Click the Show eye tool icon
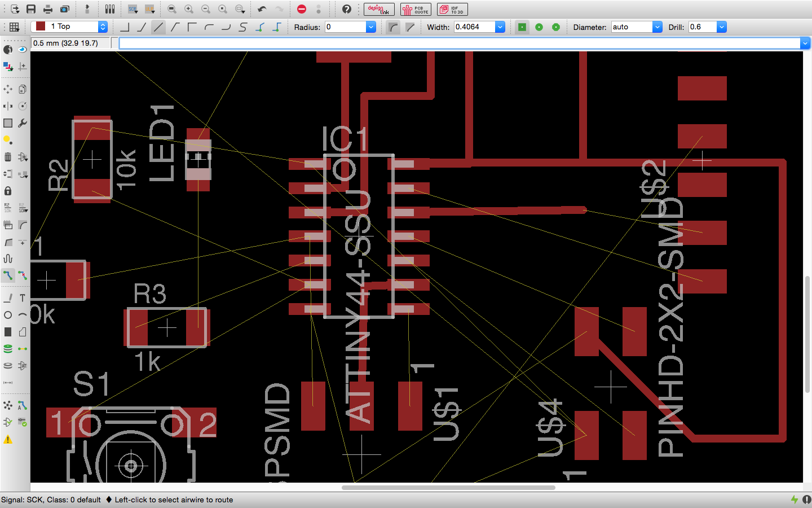The height and width of the screenshot is (508, 812). 23,49
